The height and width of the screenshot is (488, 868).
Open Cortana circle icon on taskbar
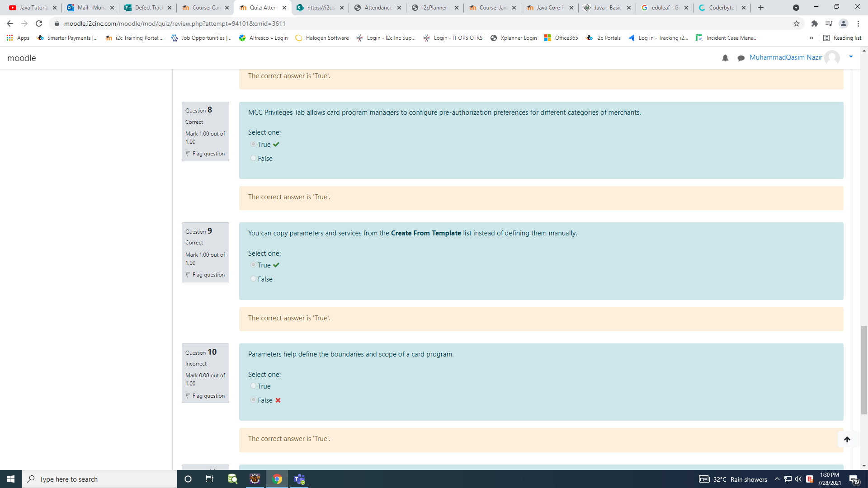pyautogui.click(x=188, y=479)
